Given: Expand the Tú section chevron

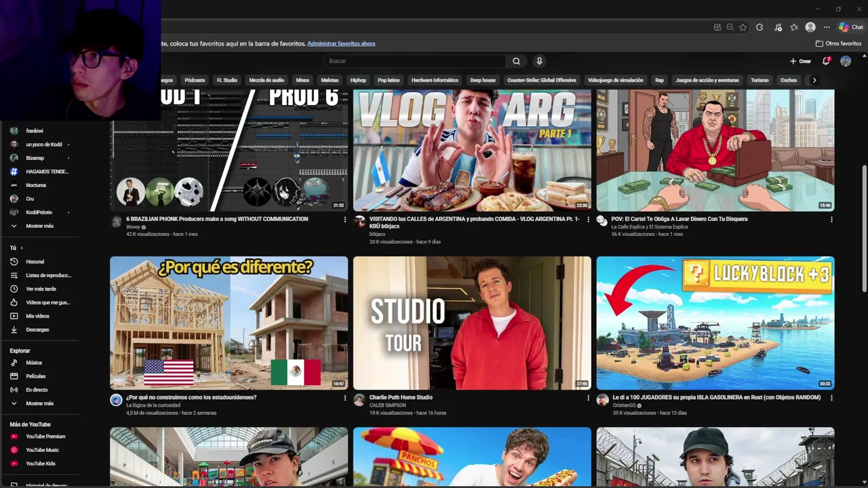Looking at the screenshot, I should [22, 248].
